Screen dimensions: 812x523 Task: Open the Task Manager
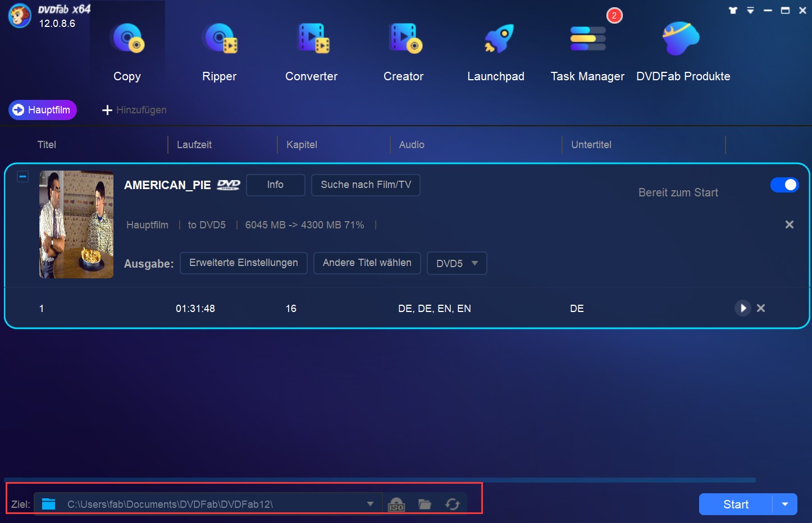pyautogui.click(x=587, y=52)
